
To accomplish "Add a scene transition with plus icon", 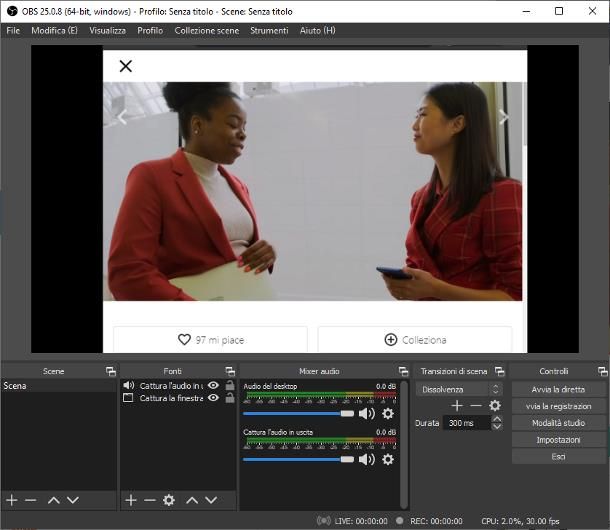I will (x=457, y=406).
